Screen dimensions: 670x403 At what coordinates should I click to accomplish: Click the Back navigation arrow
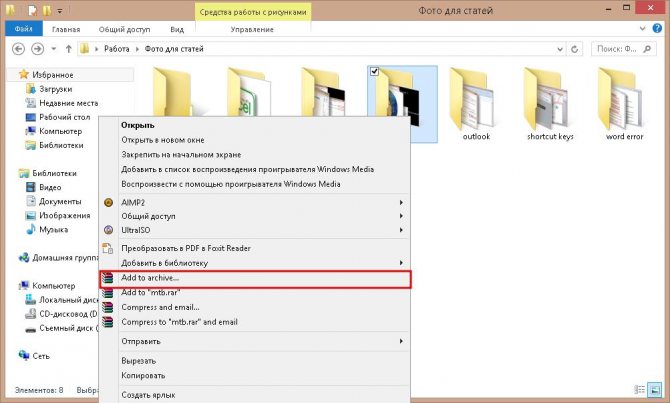coord(18,49)
